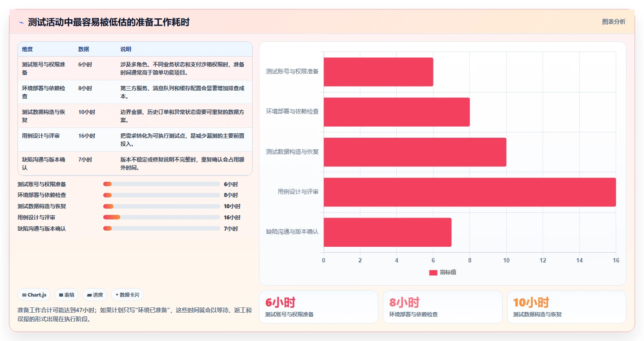Click chart y-axis label 测试账号与权限准备
The width and height of the screenshot is (644, 341).
pyautogui.click(x=292, y=72)
